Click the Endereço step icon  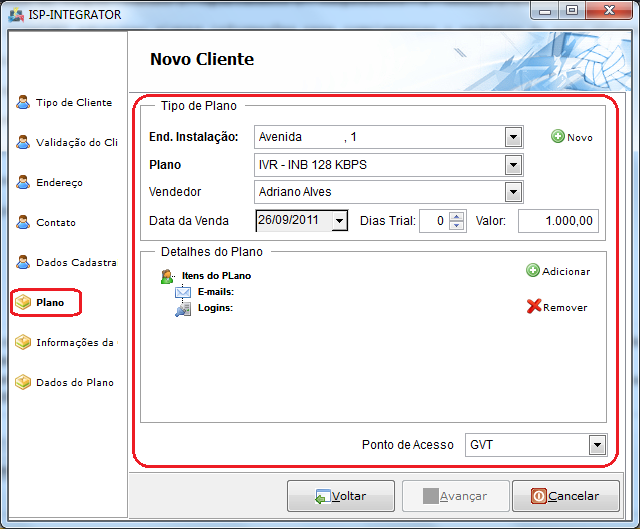pyautogui.click(x=23, y=183)
